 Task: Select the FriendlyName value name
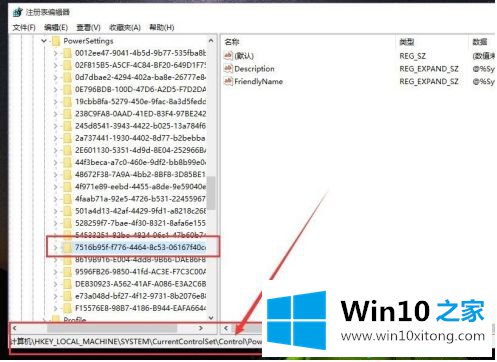258,82
